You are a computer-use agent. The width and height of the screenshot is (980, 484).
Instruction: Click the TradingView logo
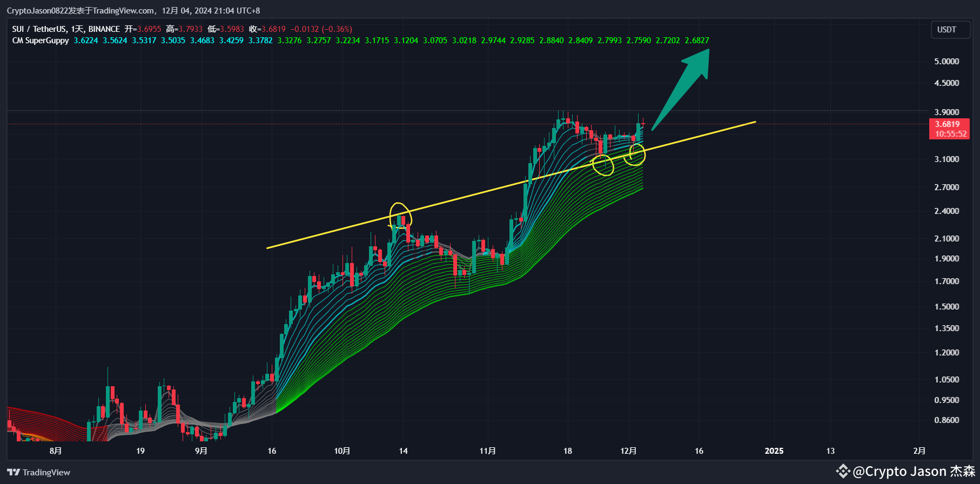[x=38, y=472]
